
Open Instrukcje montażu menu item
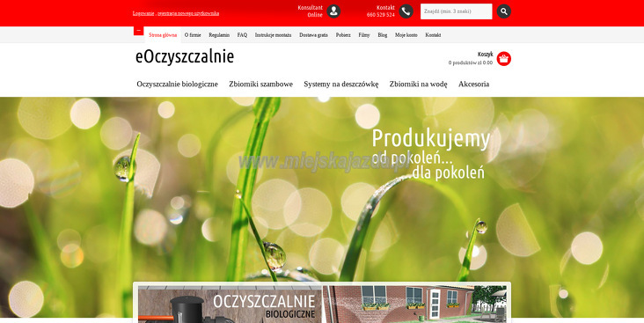click(x=273, y=35)
